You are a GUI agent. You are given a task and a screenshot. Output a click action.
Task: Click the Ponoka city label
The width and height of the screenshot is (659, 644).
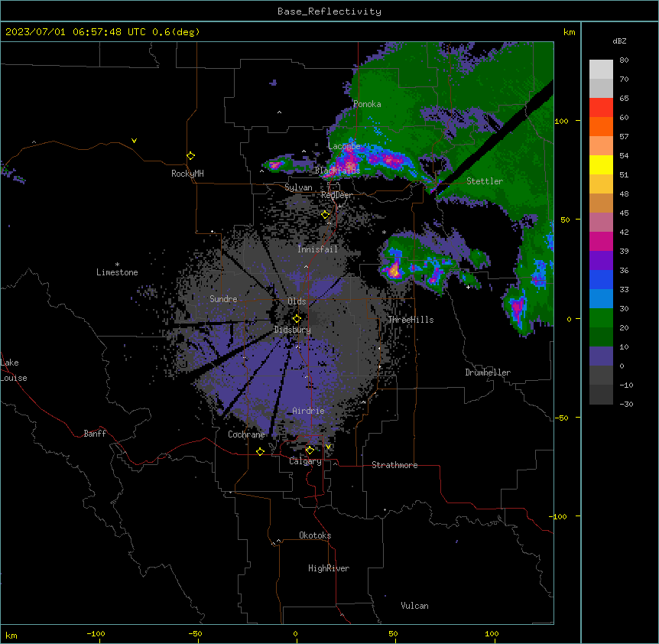(367, 104)
